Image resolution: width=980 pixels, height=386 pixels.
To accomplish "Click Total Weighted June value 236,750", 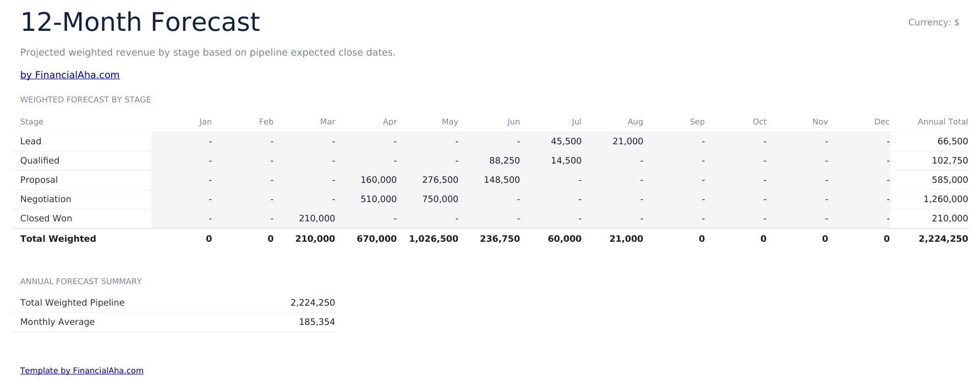I will pos(500,239).
